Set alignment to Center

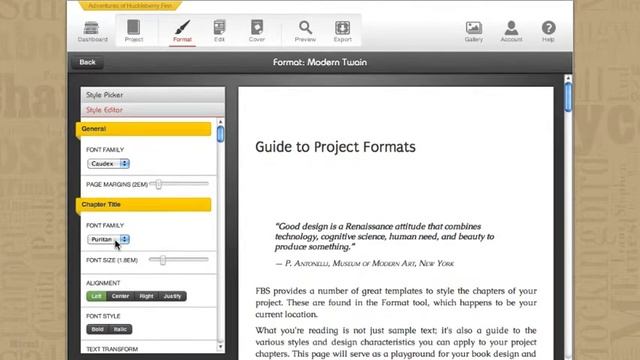point(120,296)
